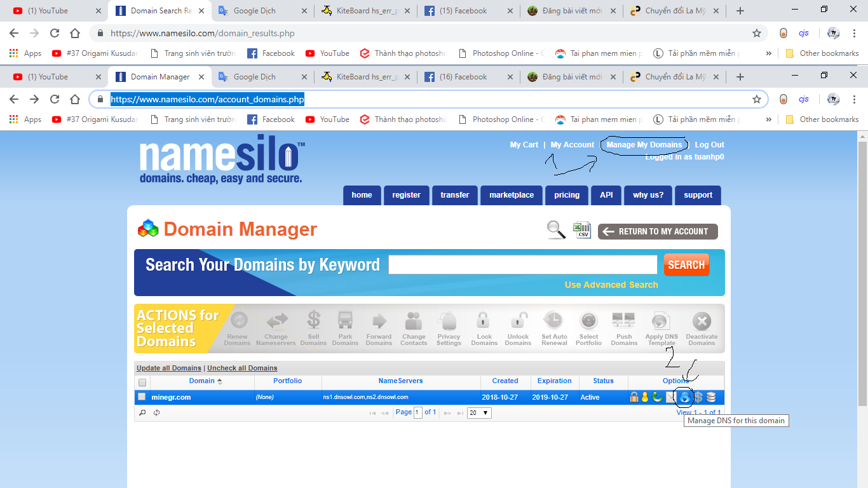Switch to the Domain Search tab in back window
Viewport: 868px width, 488px height.
[161, 11]
